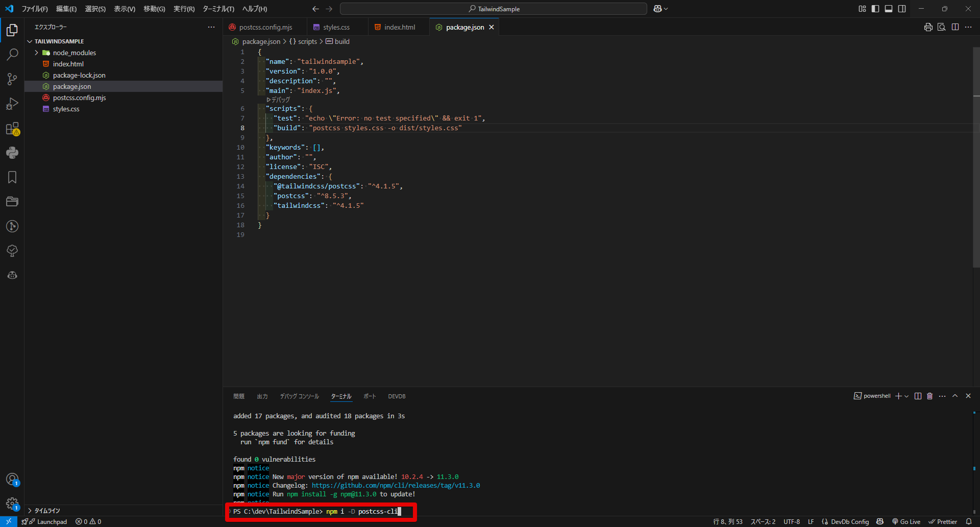Open editor More Actions menu
Viewport: 980px width, 527px height.
[968, 27]
